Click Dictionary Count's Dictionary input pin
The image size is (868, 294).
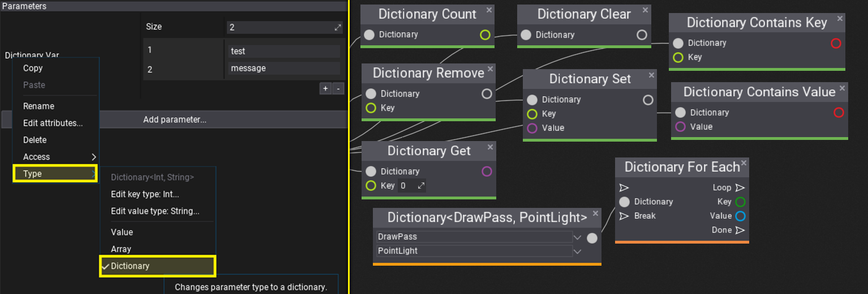pos(369,35)
